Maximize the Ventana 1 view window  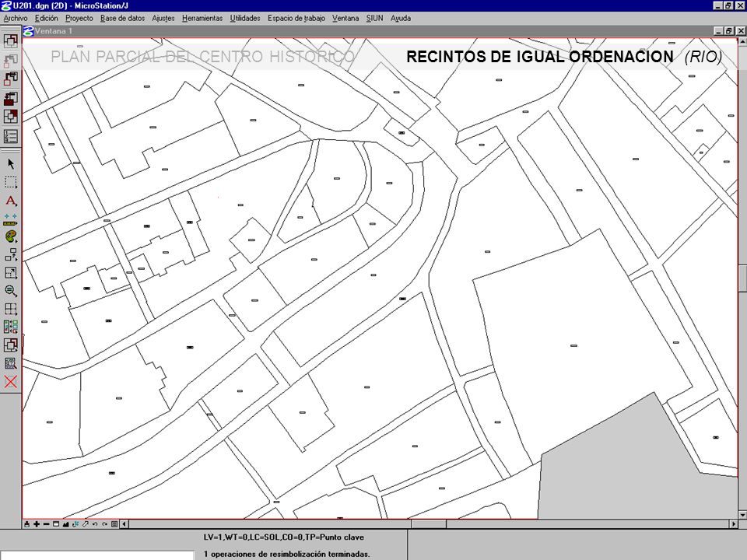pos(729,31)
